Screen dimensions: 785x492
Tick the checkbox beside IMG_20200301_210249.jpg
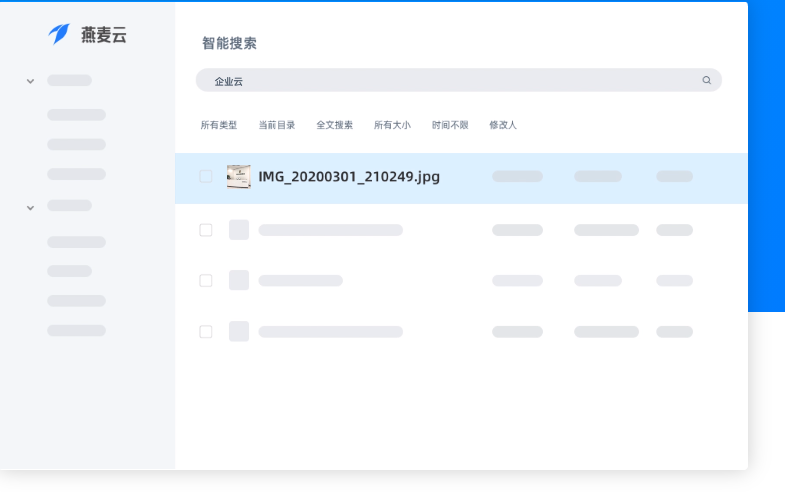tap(206, 177)
